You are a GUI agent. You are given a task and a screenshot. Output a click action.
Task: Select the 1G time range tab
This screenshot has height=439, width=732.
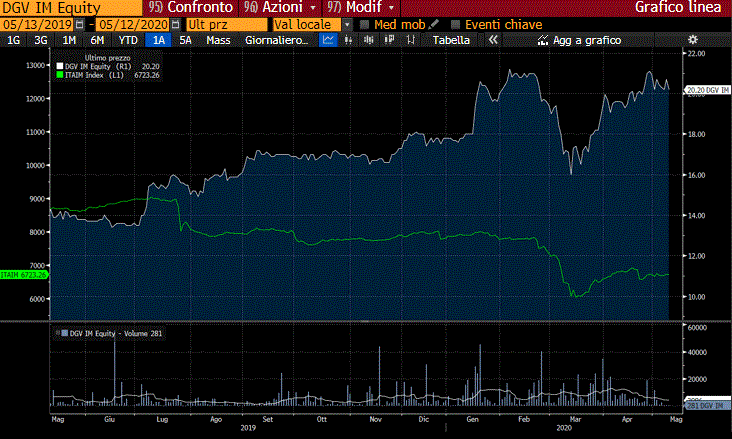point(14,40)
